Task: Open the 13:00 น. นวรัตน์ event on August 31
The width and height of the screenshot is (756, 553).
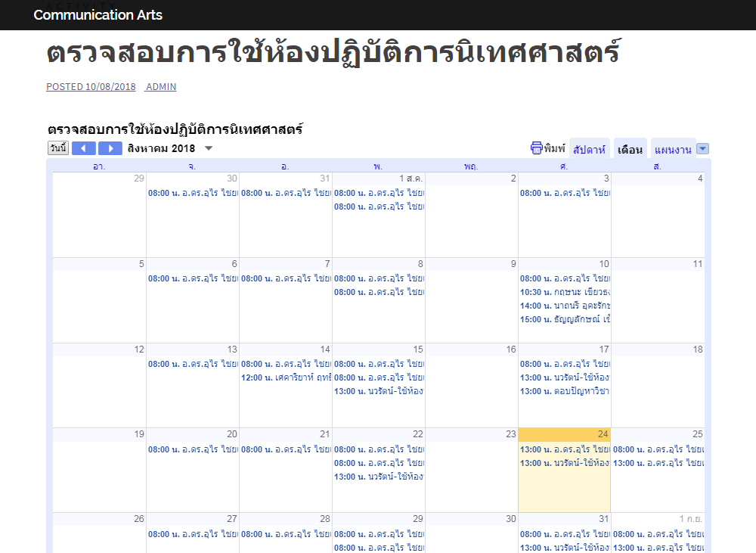Action: click(x=565, y=548)
